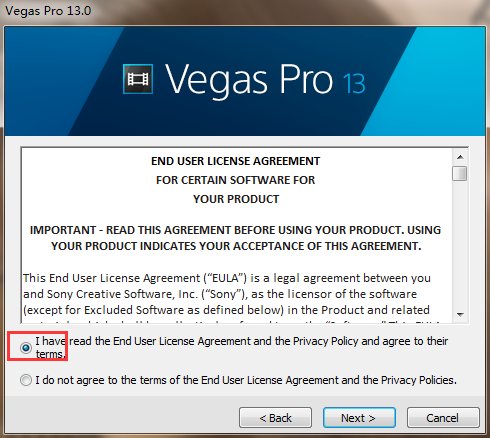Screen dimensions: 490x438
Task: Click the "I do not agree to the terms" label
Action: pos(246,380)
